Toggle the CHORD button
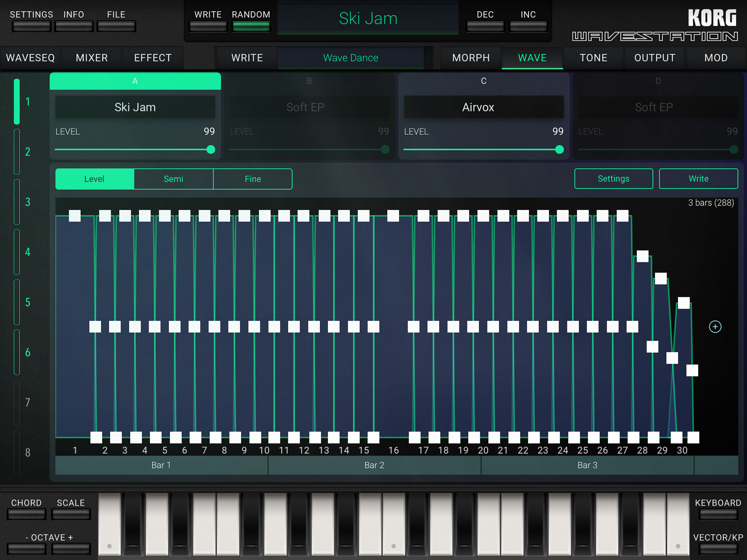747x560 pixels. click(26, 514)
